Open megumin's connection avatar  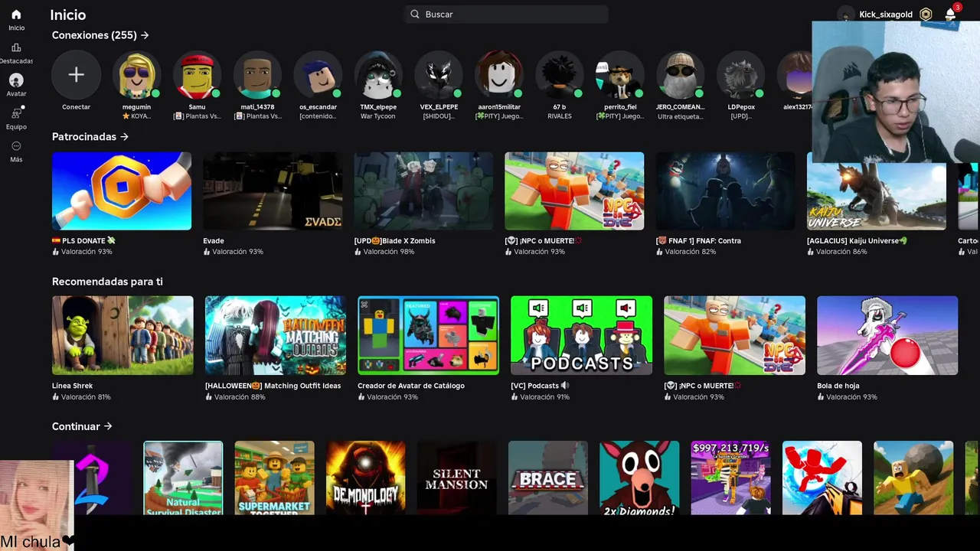pyautogui.click(x=136, y=75)
